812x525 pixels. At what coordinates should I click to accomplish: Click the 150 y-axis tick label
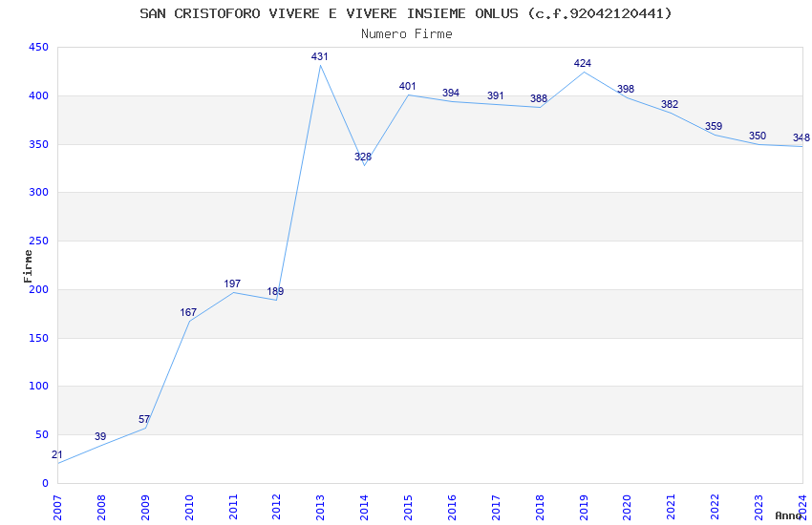[x=38, y=338]
